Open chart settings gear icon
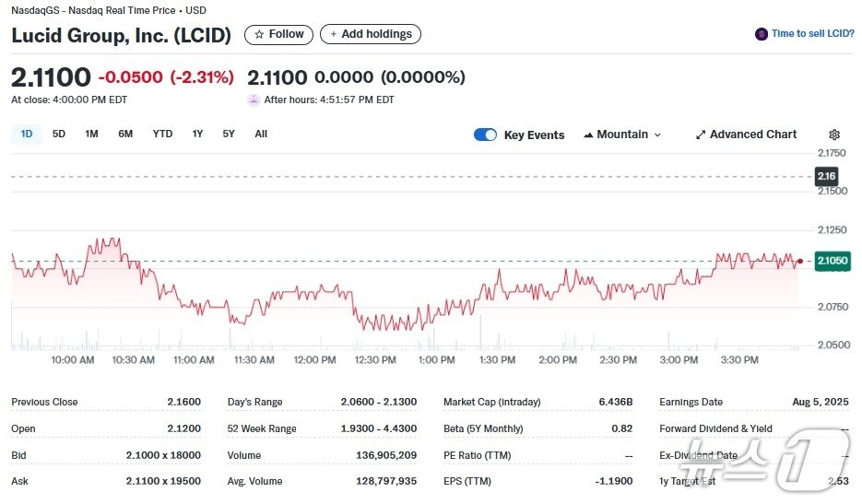 834,135
